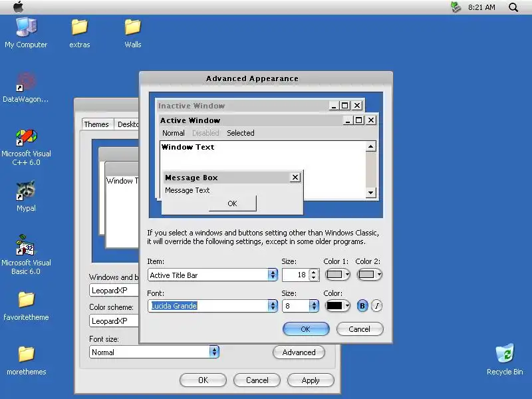532x399 pixels.
Task: Open the Apple logo menu
Action: pos(19,7)
